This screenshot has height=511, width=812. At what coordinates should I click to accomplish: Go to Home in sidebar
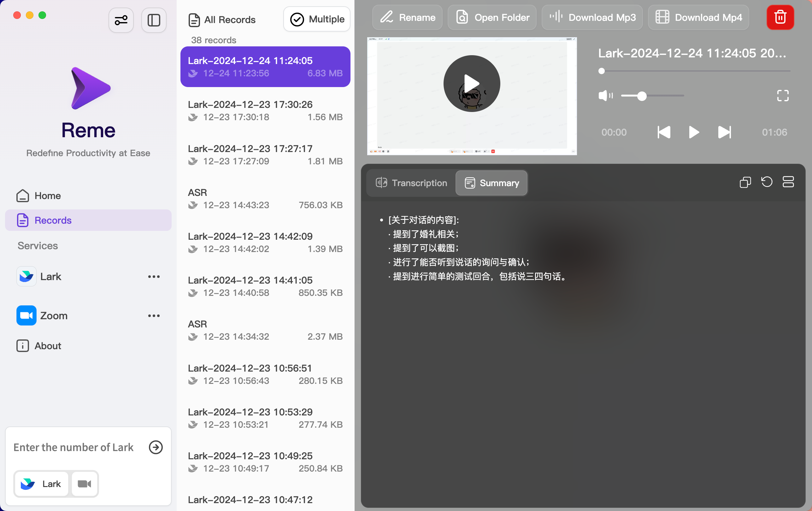click(48, 196)
